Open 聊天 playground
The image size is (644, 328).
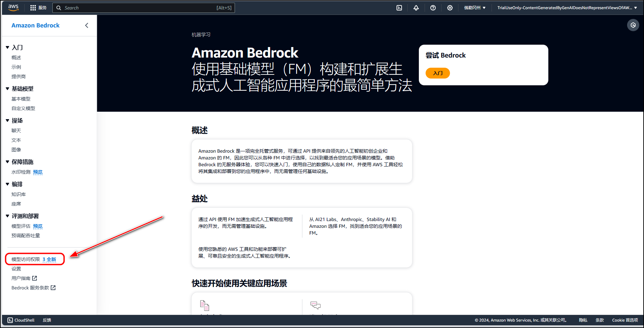16,131
